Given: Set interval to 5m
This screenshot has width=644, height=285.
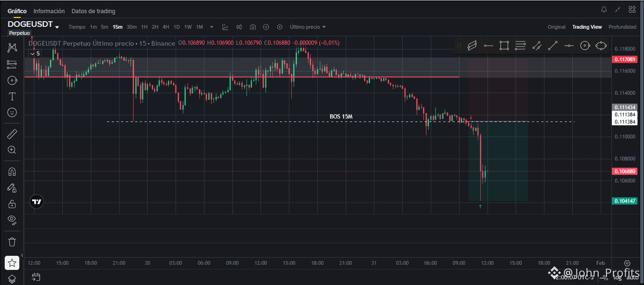Looking at the screenshot, I should click(x=105, y=27).
